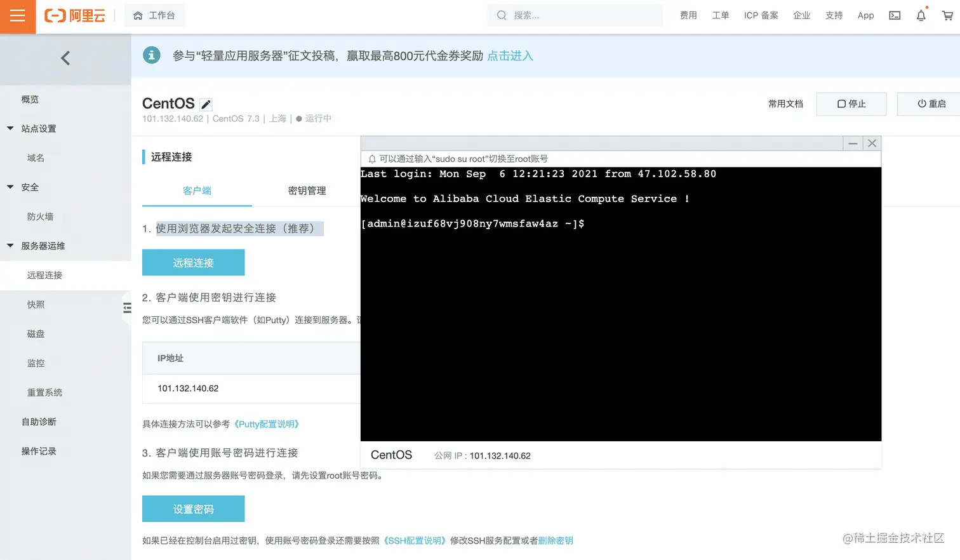Open the ICP 备案 menu item
The height and width of the screenshot is (560, 960).
(x=761, y=15)
